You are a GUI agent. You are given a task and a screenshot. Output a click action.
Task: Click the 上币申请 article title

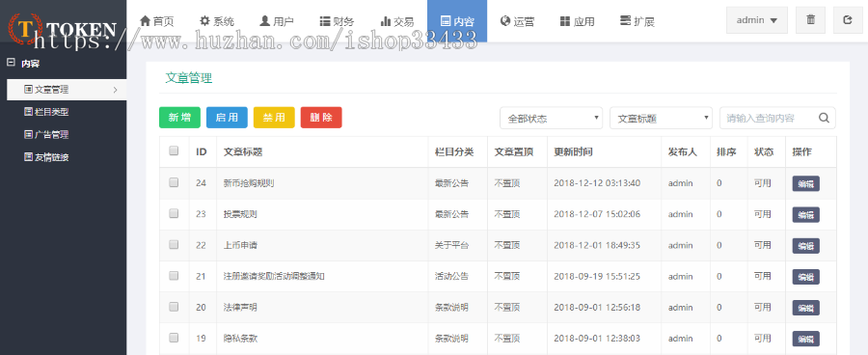[240, 245]
